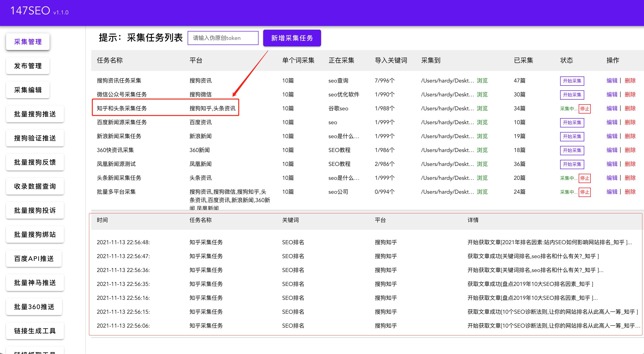Start collecting for 微信公众号采集任务
The width and height of the screenshot is (644, 354).
[572, 95]
